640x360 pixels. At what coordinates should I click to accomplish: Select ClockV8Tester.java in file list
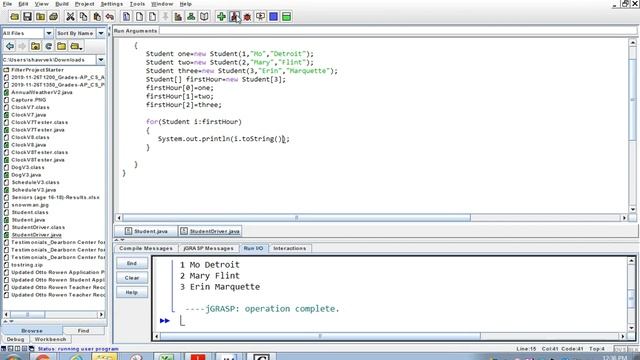pos(38,160)
